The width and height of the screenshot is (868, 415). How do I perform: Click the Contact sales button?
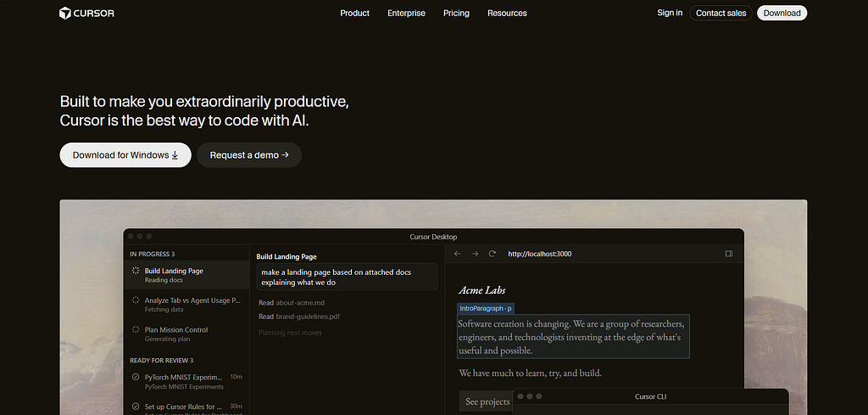click(x=721, y=13)
